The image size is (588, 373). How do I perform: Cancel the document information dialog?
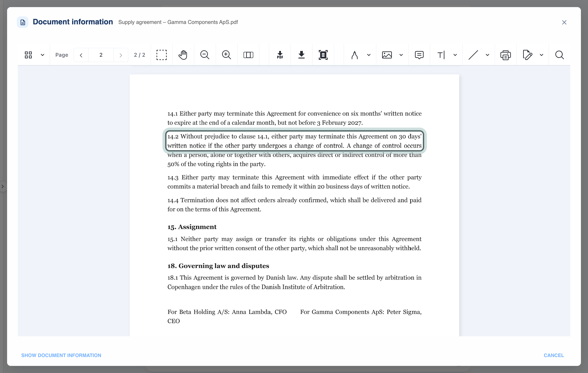[553, 356]
